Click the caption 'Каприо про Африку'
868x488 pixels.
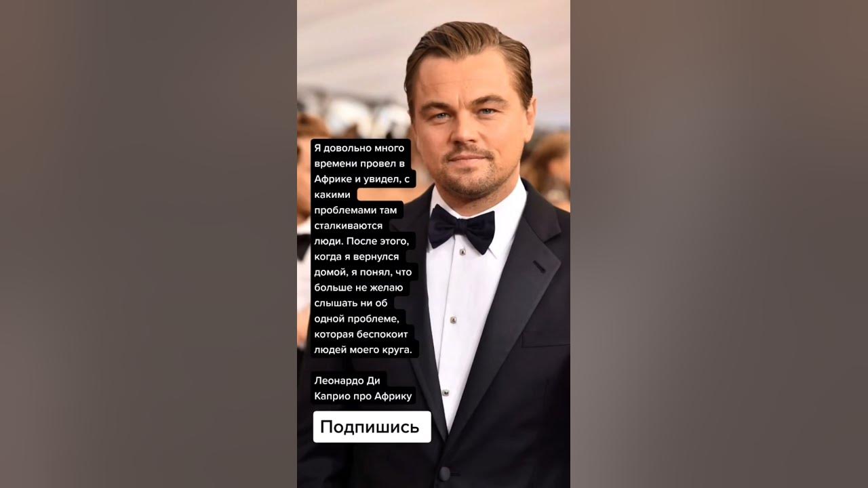(x=363, y=396)
